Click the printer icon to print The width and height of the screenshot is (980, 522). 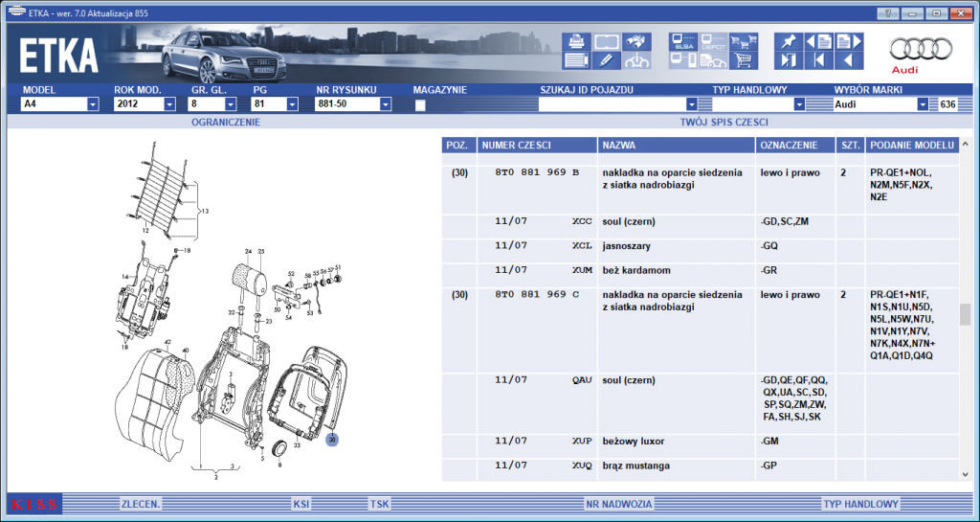576,42
